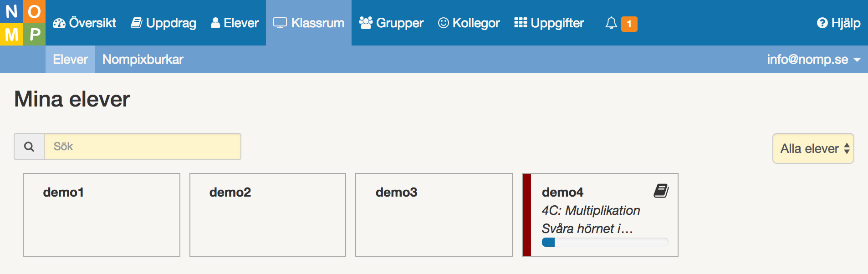Image resolution: width=868 pixels, height=274 pixels.
Task: Open the notification bell icon
Action: click(x=611, y=23)
